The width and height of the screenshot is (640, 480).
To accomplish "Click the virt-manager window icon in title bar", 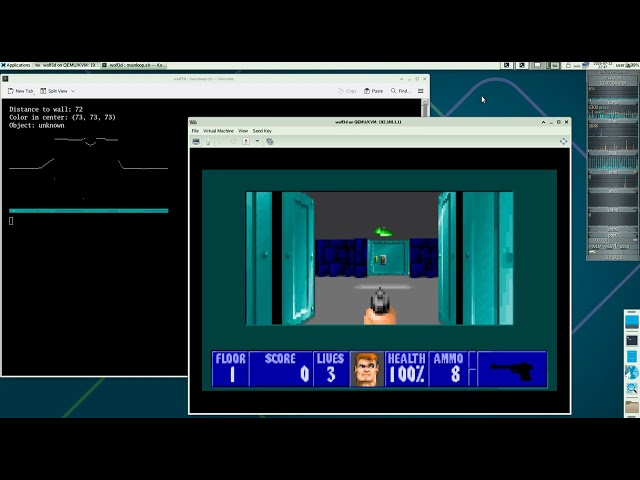I will pyautogui.click(x=193, y=122).
